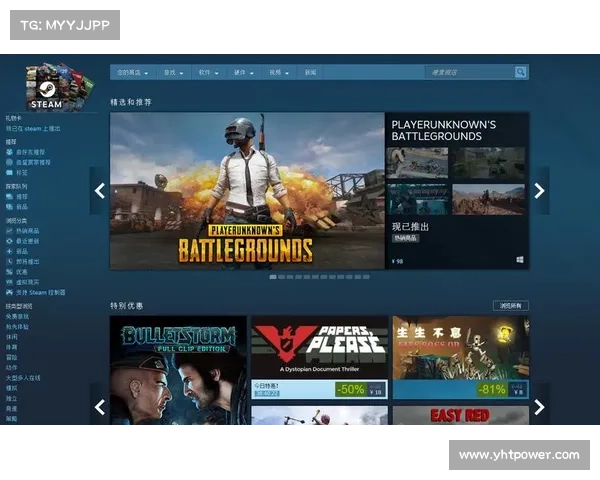
Task: Open the 视频 dropdown menu
Action: tap(279, 72)
